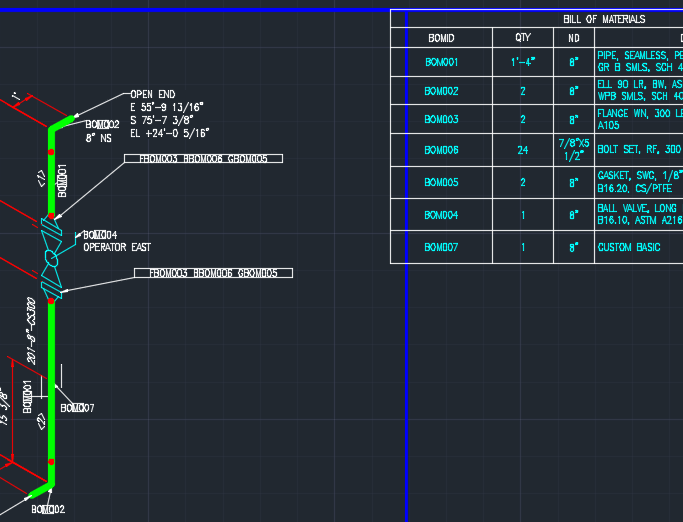This screenshot has height=522, width=683.
Task: Click the 201-8"-CS300 line number text
Action: tap(31, 331)
